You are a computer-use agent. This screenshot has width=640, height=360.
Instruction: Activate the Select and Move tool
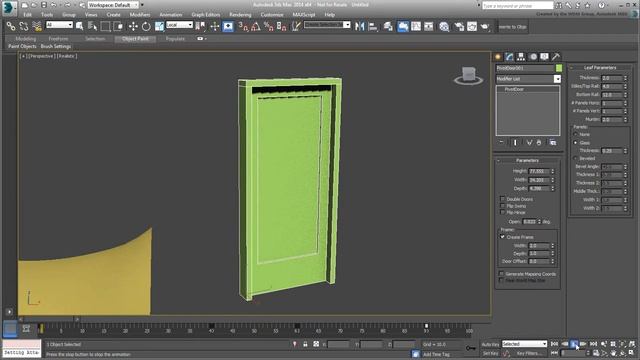point(133,27)
